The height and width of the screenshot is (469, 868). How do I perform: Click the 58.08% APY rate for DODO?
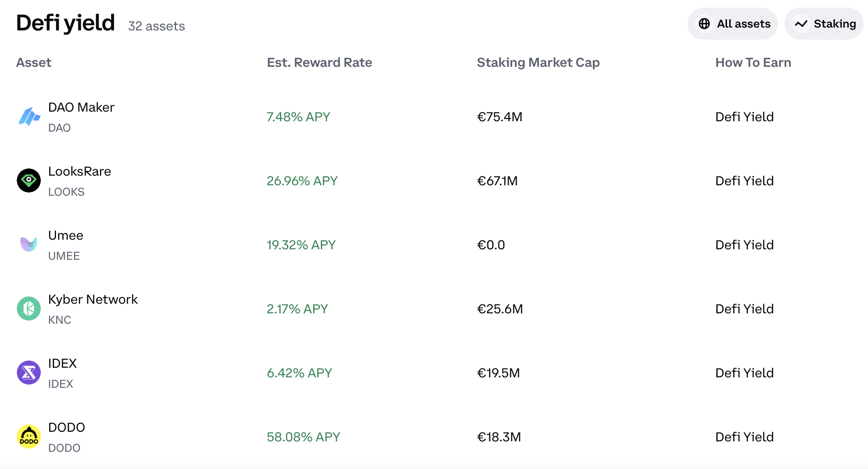(x=304, y=437)
